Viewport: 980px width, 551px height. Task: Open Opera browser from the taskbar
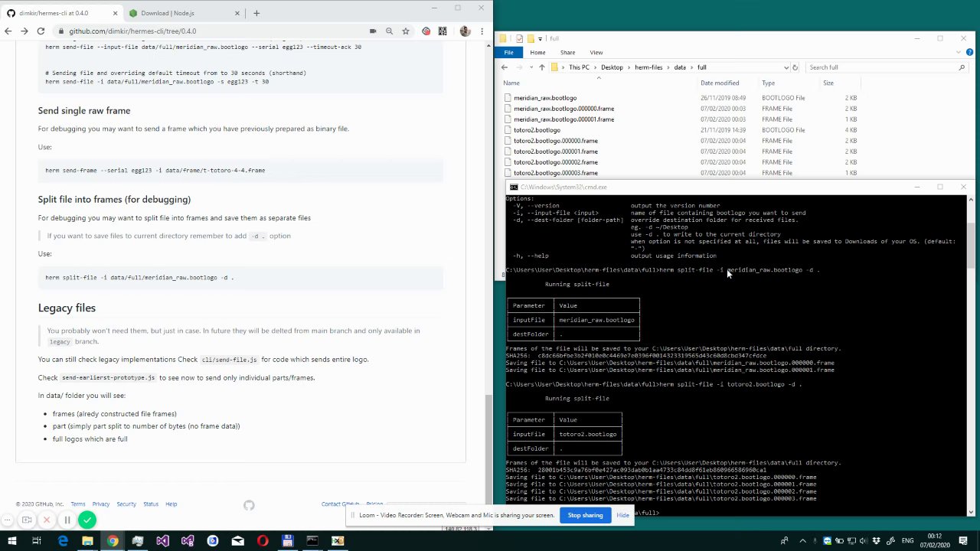coord(263,541)
